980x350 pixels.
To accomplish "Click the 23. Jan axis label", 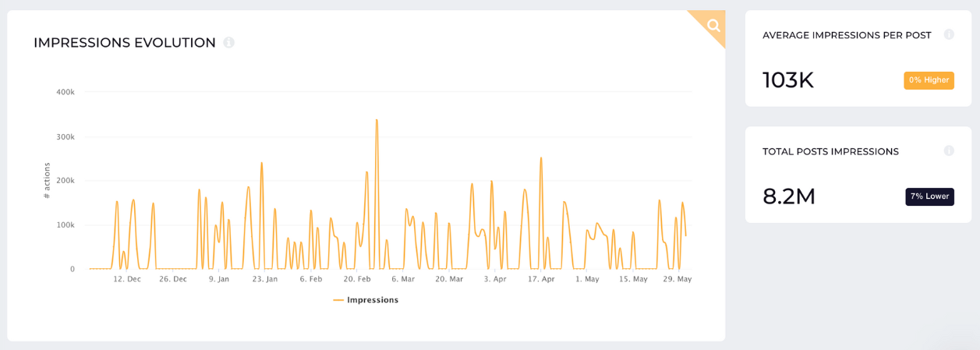I will tap(264, 279).
